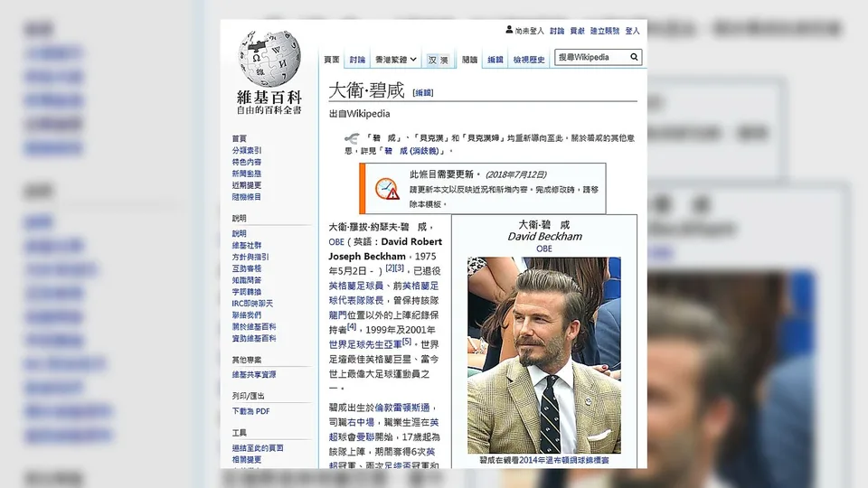868x488 pixels.
Task: Click the 下載為 PDF sidebar link
Action: [x=250, y=411]
